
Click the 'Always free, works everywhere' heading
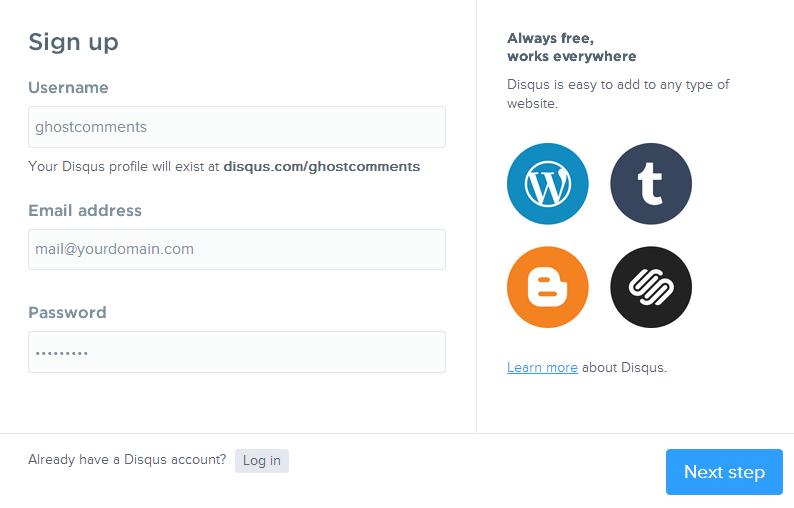(x=571, y=47)
